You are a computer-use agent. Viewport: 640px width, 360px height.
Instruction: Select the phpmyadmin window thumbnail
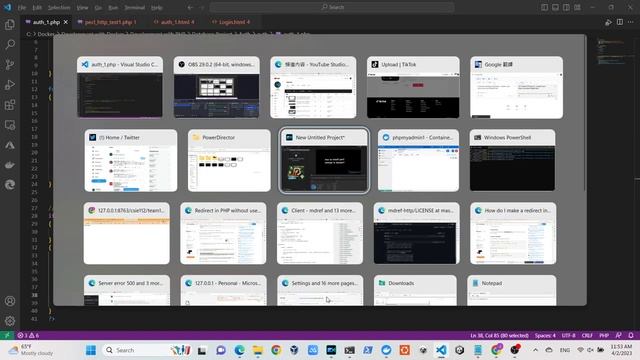pos(418,160)
